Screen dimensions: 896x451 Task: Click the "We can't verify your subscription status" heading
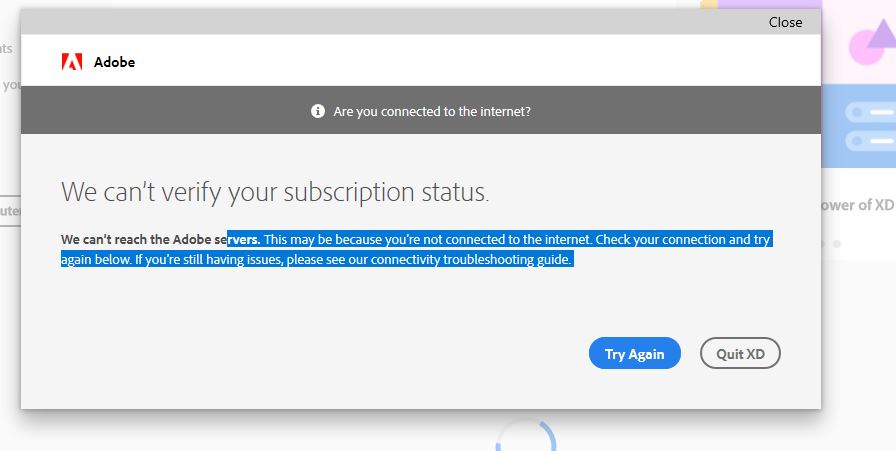pos(275,192)
